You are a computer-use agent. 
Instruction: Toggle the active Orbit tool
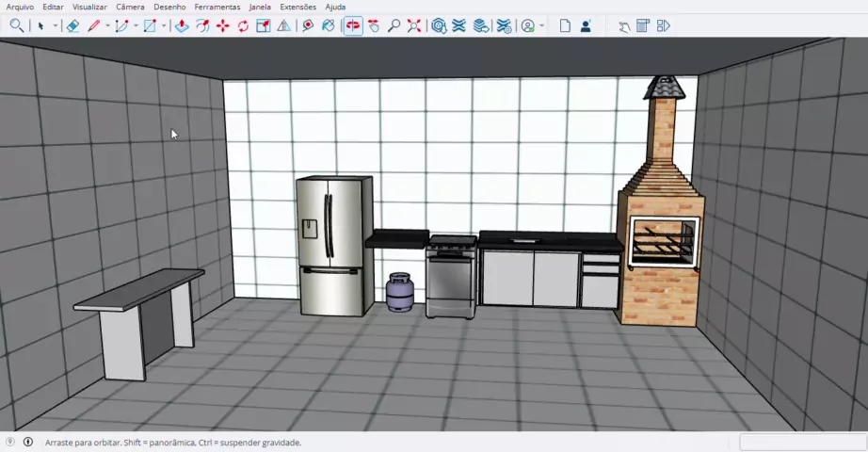[353, 26]
